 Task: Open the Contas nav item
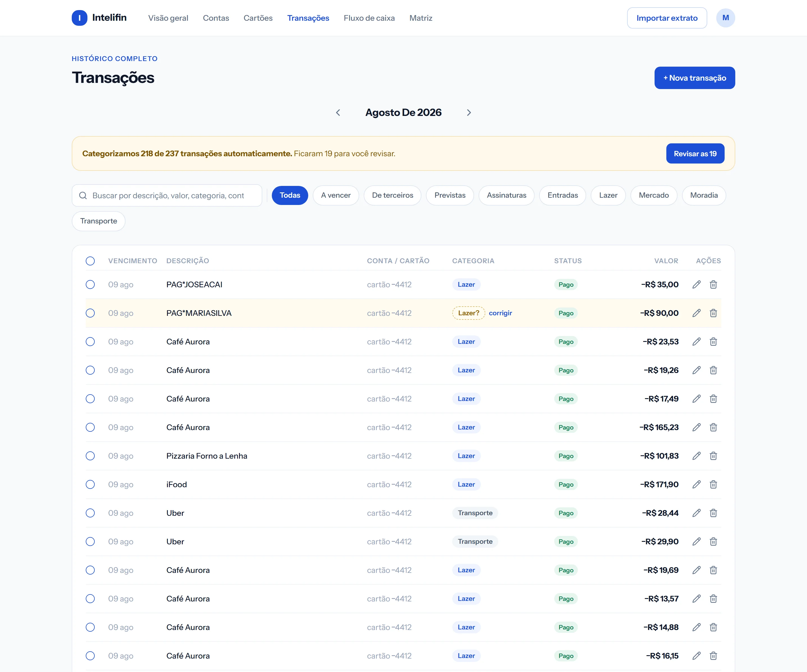coord(216,18)
